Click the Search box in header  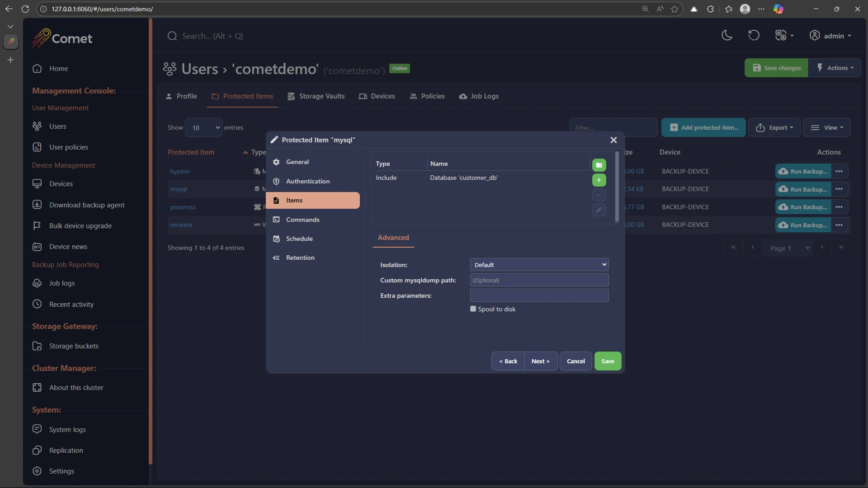[212, 36]
